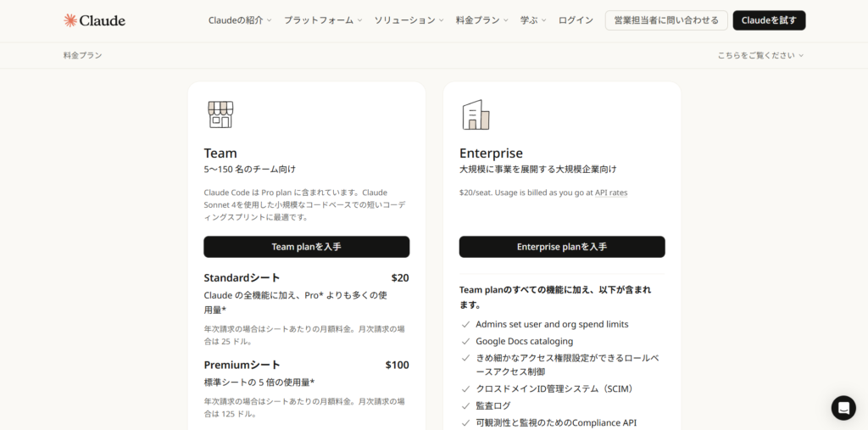Click the Enterprise planを入手 button
Viewport: 868px width, 430px height.
(562, 247)
